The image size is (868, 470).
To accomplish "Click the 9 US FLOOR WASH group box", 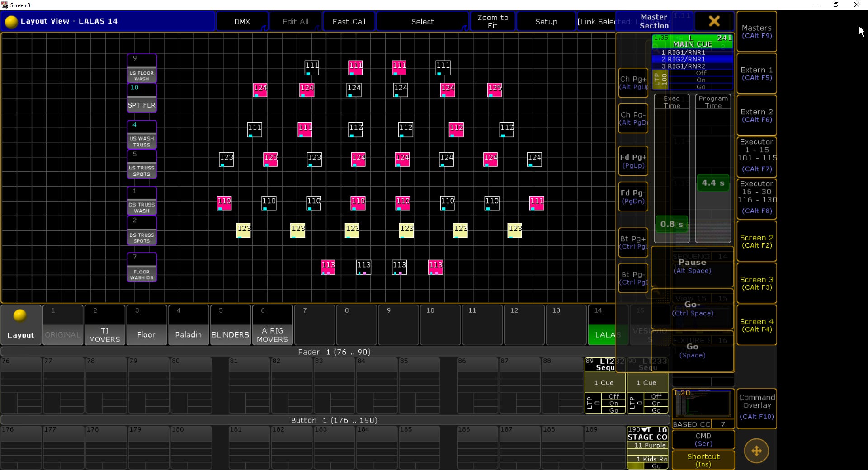I will click(142, 68).
